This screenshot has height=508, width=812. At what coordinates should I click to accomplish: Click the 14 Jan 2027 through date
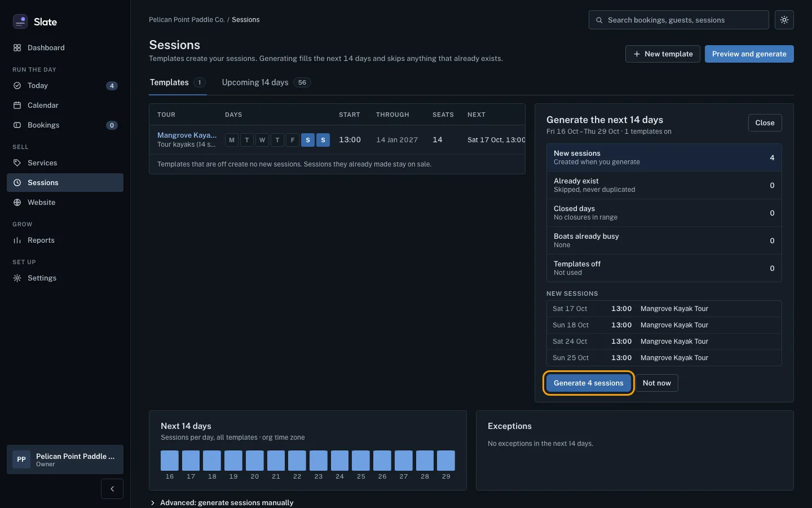click(397, 140)
